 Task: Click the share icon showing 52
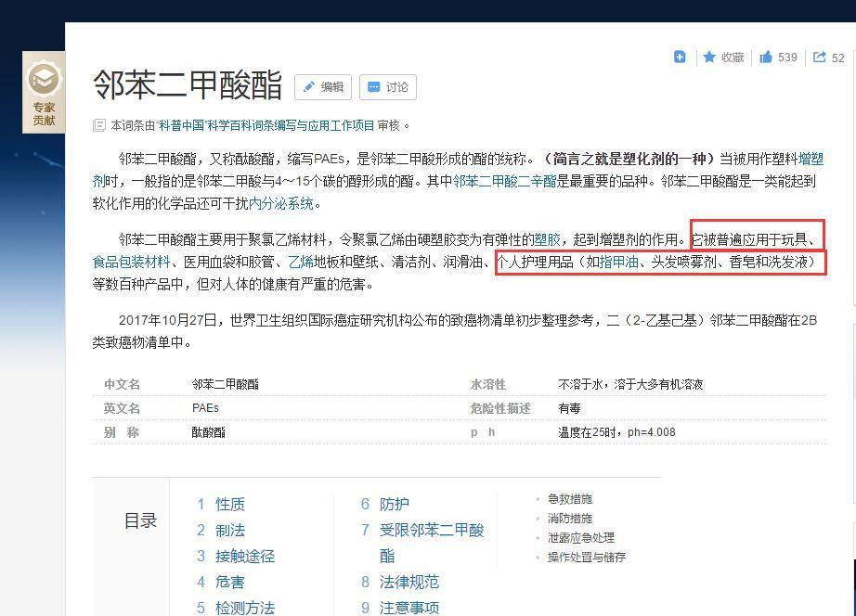pyautogui.click(x=820, y=58)
